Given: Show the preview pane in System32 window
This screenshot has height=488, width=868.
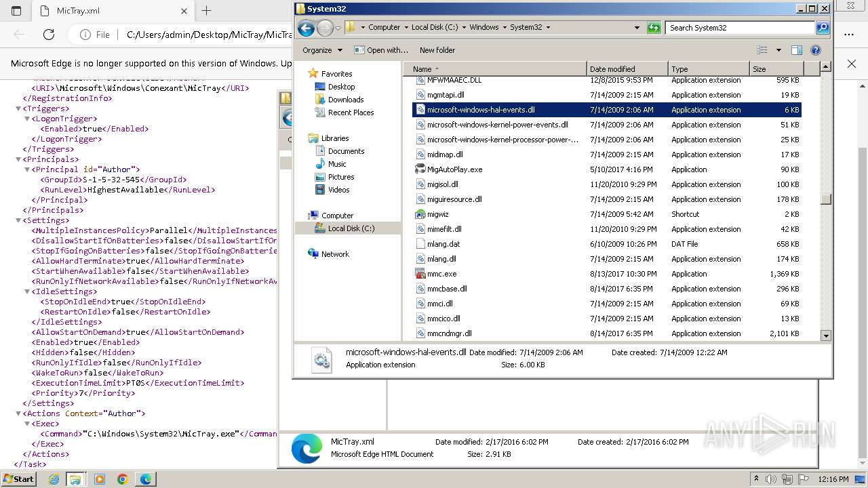Looking at the screenshot, I should click(797, 50).
